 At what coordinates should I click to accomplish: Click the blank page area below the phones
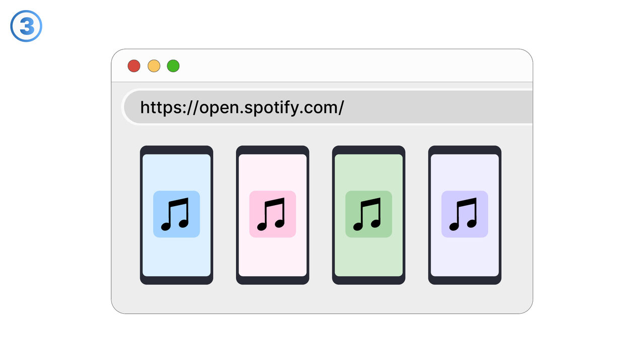coord(322,299)
